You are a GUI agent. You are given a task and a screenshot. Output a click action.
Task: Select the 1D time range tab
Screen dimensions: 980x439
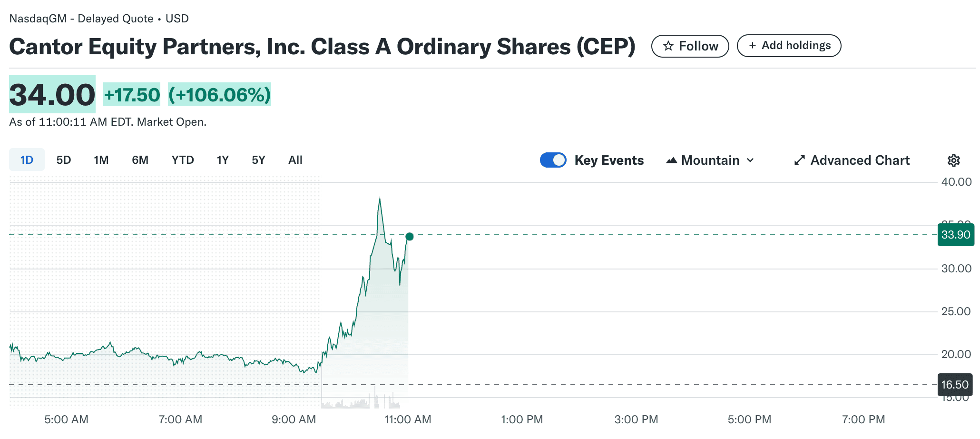point(27,160)
